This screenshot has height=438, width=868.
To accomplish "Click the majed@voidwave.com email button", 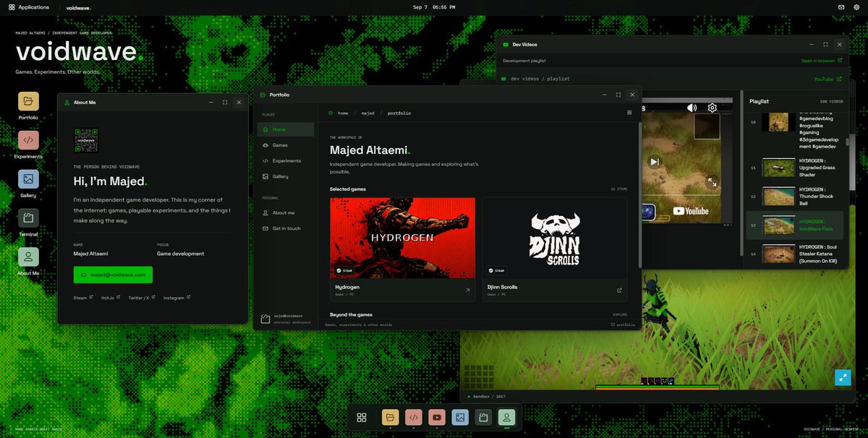I will pyautogui.click(x=113, y=275).
